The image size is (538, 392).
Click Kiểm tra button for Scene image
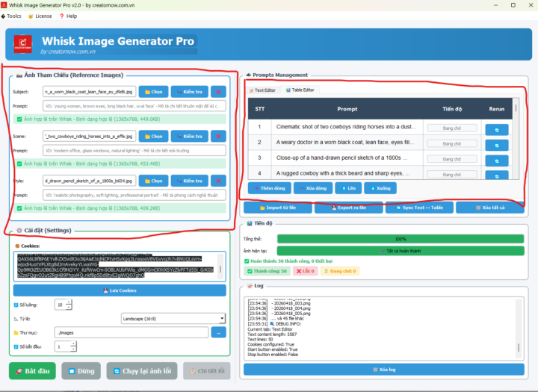tap(189, 137)
